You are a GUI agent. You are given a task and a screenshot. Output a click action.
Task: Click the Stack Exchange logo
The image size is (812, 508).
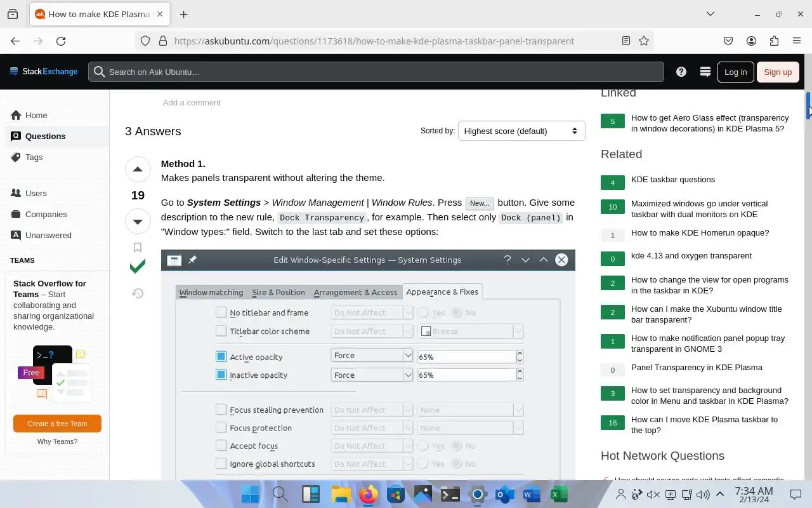44,72
